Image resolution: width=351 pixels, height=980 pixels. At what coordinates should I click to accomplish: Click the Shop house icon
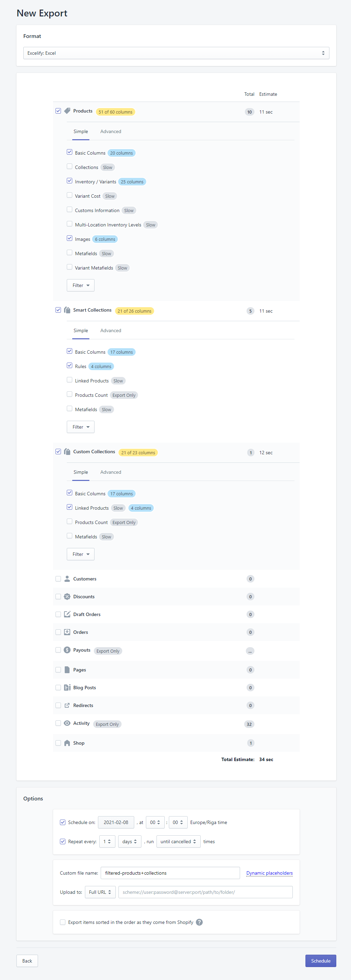coord(67,743)
